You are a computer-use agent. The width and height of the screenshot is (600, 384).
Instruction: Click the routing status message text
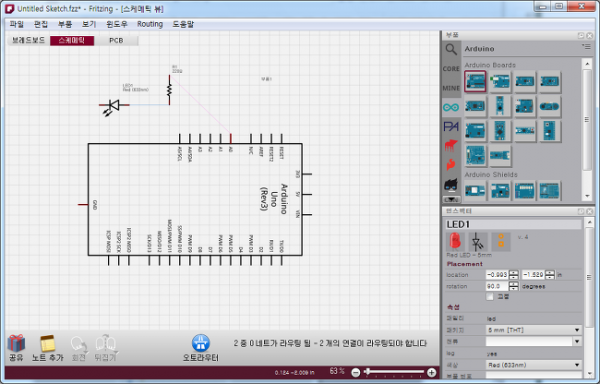(330, 343)
